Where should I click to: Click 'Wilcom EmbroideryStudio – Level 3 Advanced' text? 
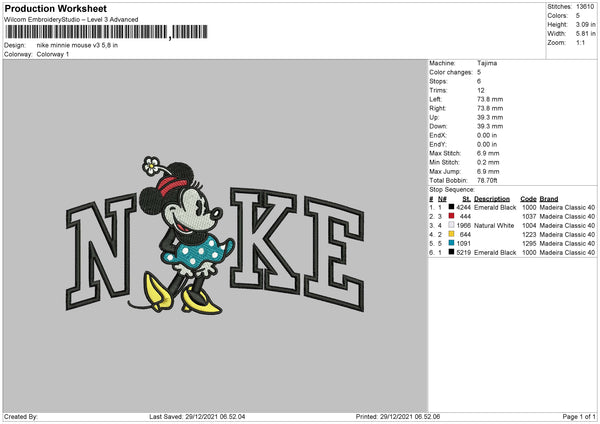coord(71,20)
